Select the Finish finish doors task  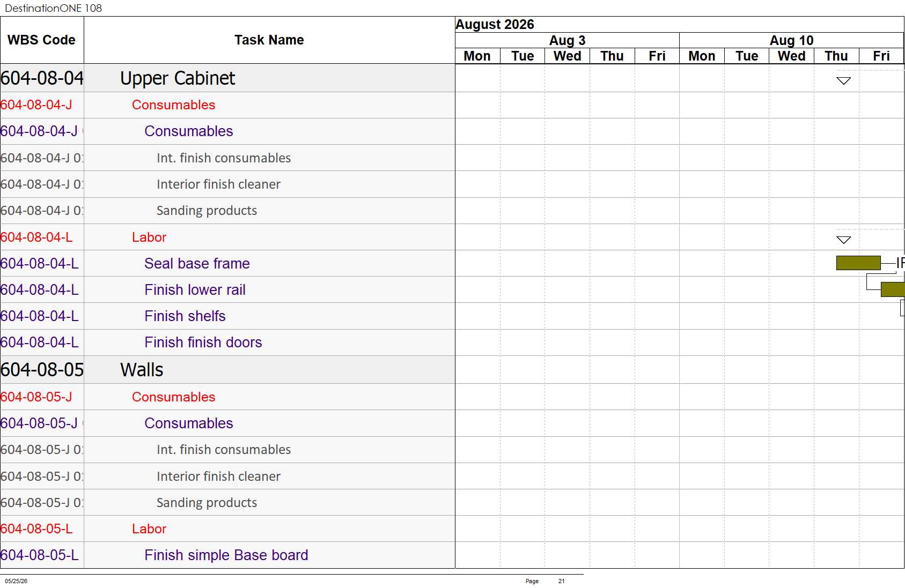tap(203, 343)
